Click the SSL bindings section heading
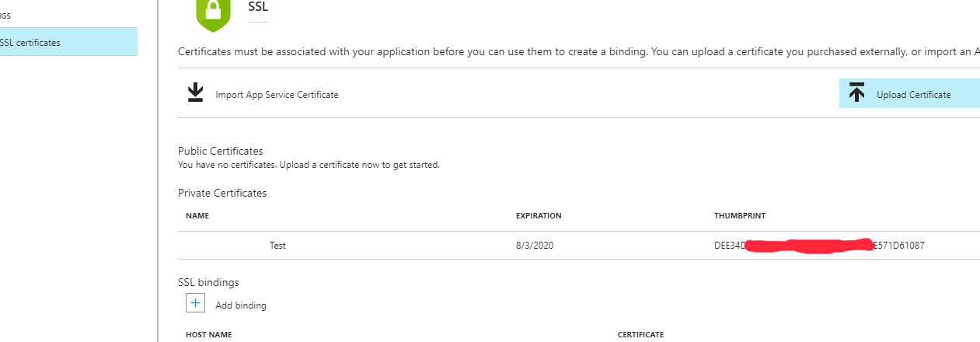This screenshot has height=342, width=980. click(x=208, y=282)
